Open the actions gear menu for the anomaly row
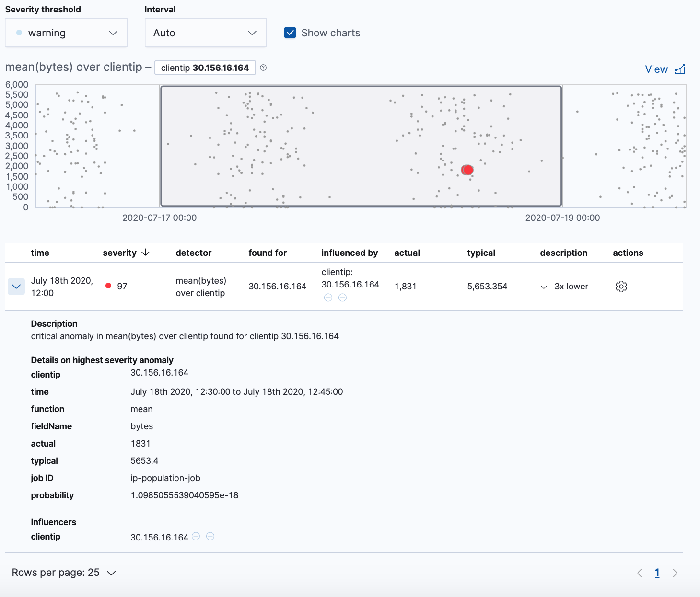This screenshot has width=700, height=597. 621,286
